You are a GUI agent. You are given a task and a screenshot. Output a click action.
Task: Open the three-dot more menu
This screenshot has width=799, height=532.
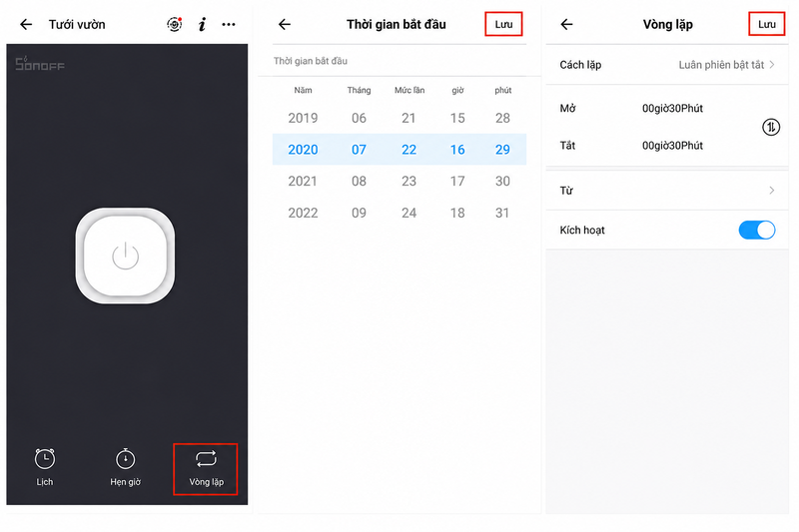click(x=229, y=24)
